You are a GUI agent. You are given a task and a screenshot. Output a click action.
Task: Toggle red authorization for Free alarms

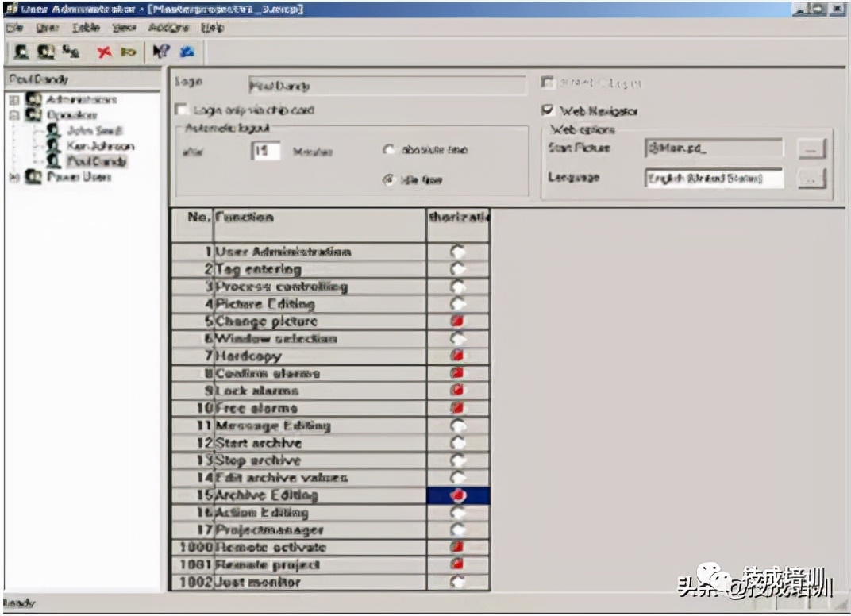[458, 407]
